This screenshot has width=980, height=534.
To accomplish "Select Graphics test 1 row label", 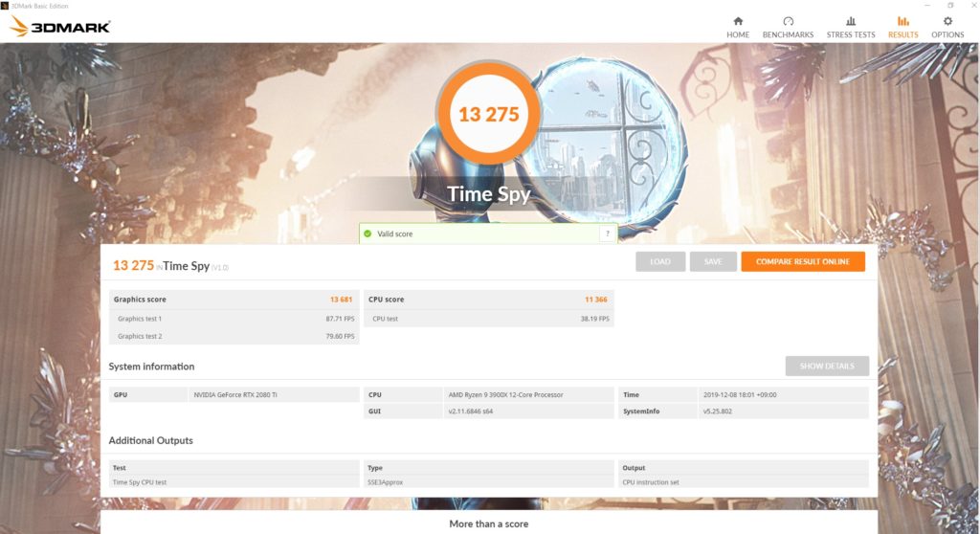I will coord(140,319).
